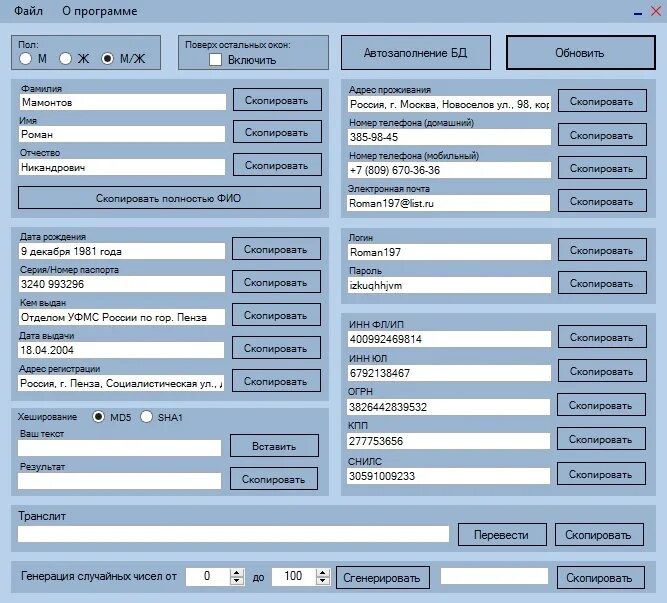Select the М/Ж gender radio button
The image size is (667, 603).
(x=107, y=58)
